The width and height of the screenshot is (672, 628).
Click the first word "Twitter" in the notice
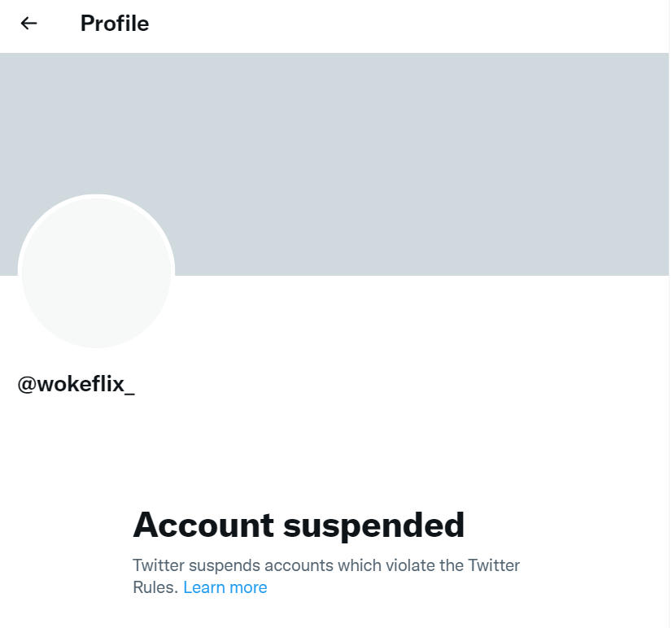(x=159, y=565)
